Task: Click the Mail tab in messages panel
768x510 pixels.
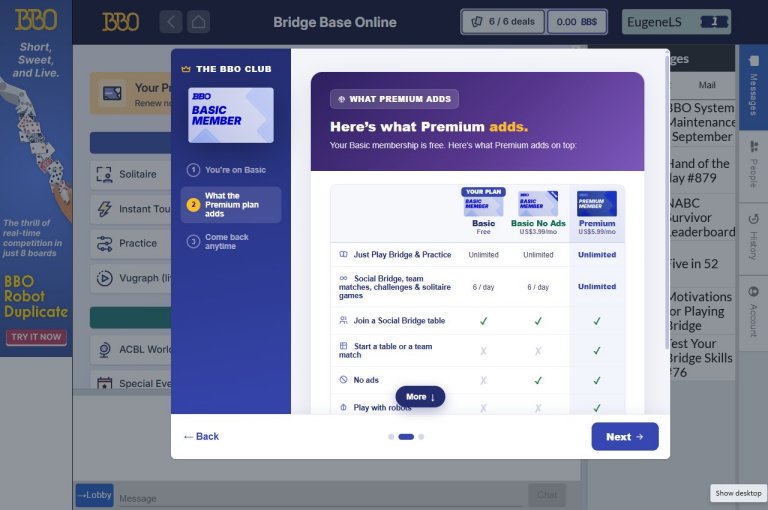Action: (707, 85)
